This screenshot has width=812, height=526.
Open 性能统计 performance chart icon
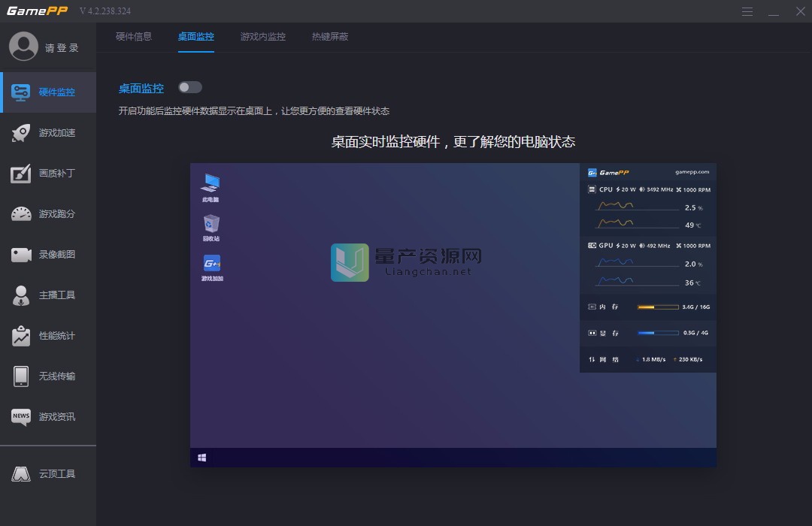coord(21,336)
